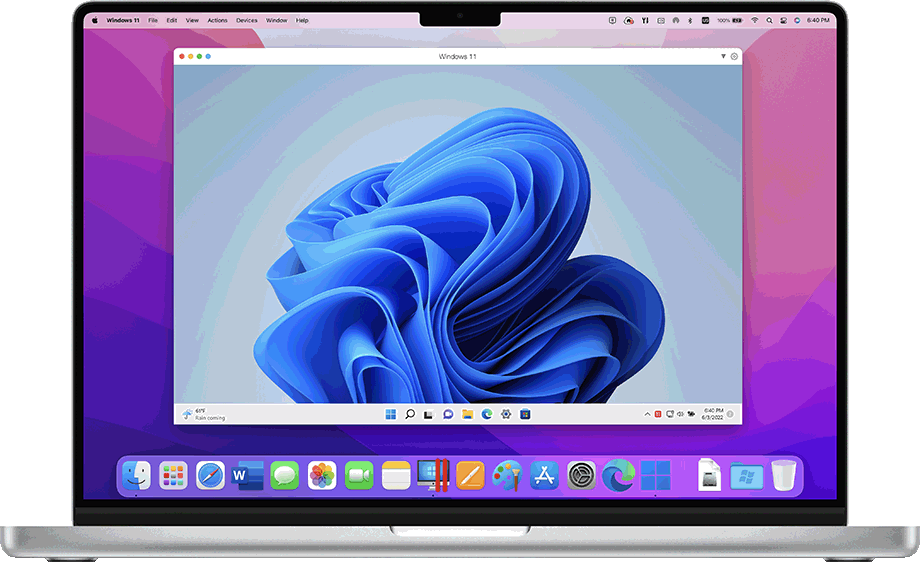The width and height of the screenshot is (920, 562).
Task: Open Launchpad in the Dock
Action: pyautogui.click(x=173, y=475)
